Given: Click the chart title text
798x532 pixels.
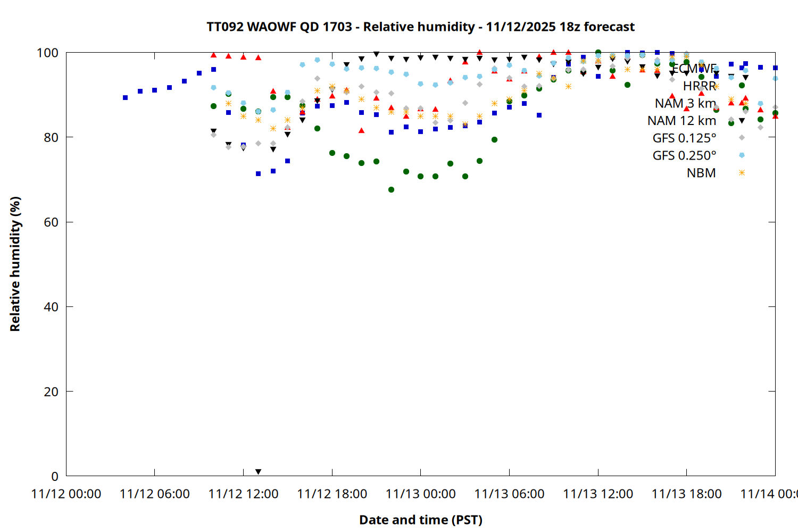Looking at the screenshot, I should pyautogui.click(x=420, y=27).
